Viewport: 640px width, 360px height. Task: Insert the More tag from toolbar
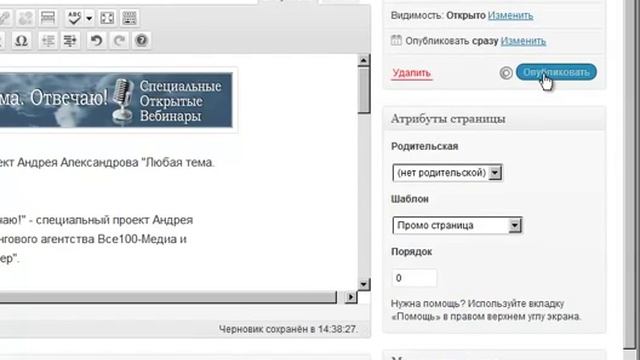tap(48, 18)
